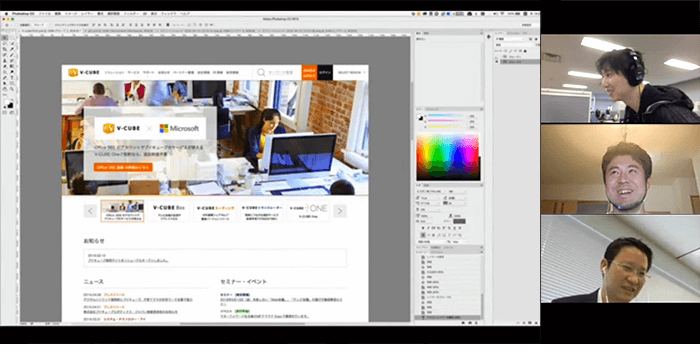The width and height of the screenshot is (700, 363).
Task: Open the SELECT REGION dropdown on the page mockup
Action: [352, 72]
